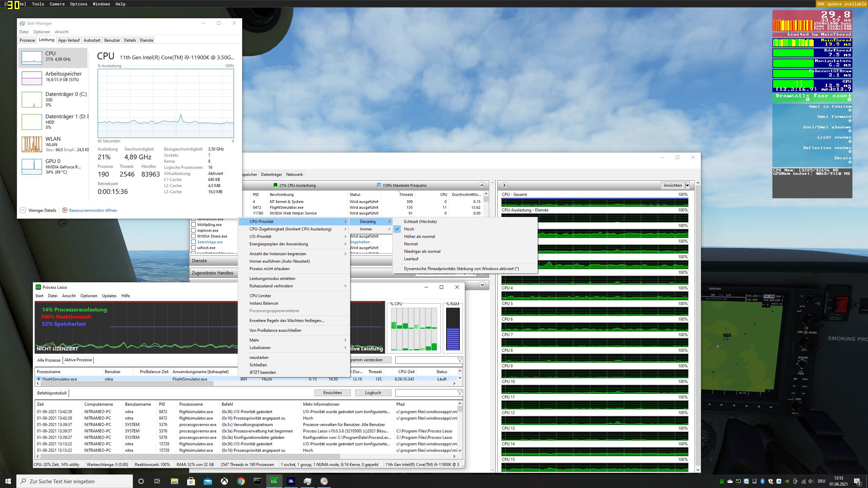Open the command prompt taskbar icon
Image resolution: width=868 pixels, height=488 pixels.
257,481
